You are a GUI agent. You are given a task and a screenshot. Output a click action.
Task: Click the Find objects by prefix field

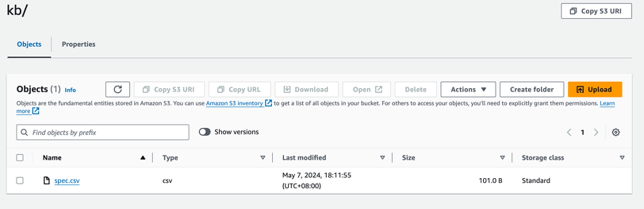(103, 132)
